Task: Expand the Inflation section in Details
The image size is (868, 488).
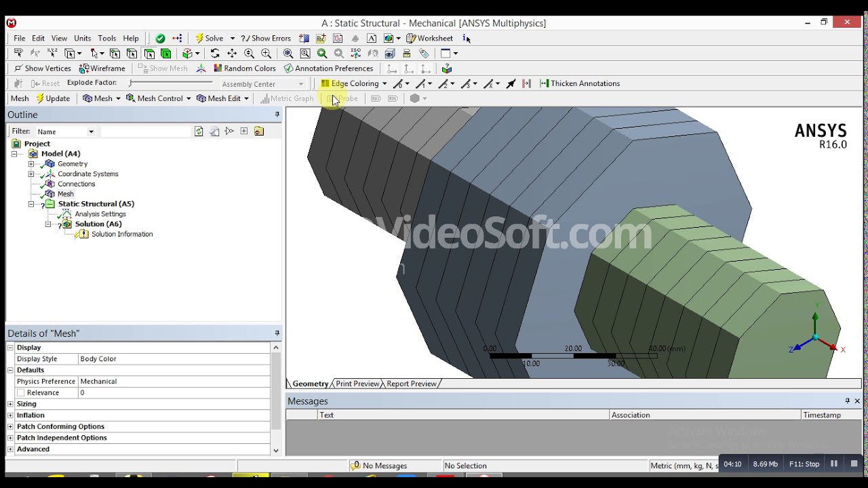Action: coord(10,415)
